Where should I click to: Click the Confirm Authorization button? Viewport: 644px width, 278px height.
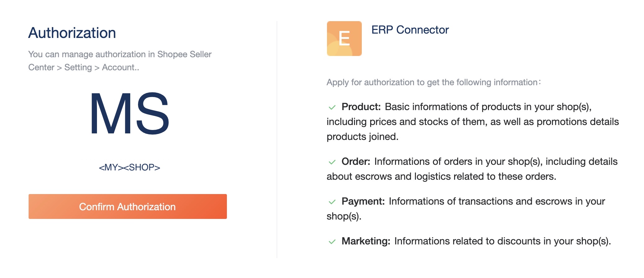pos(127,206)
